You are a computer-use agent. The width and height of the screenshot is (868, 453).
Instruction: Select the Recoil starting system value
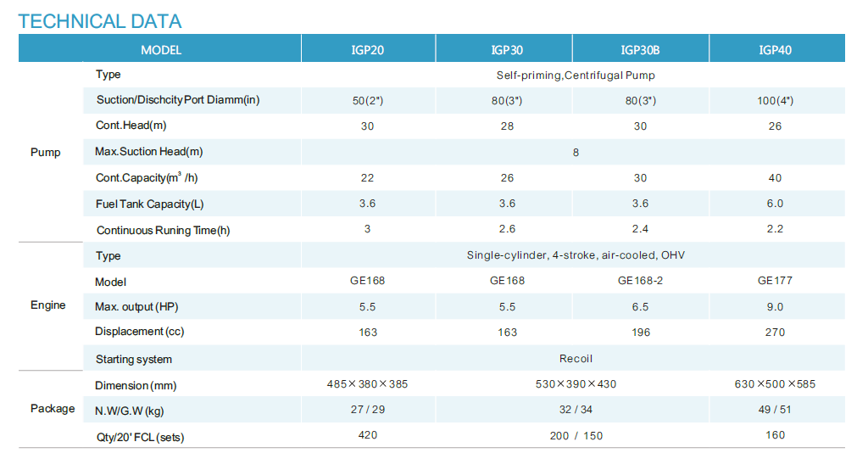pos(576,359)
